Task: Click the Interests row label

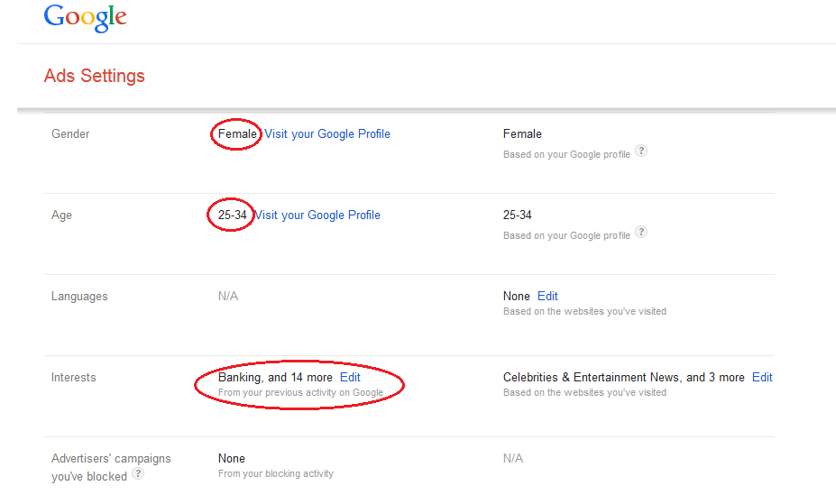Action: (73, 378)
